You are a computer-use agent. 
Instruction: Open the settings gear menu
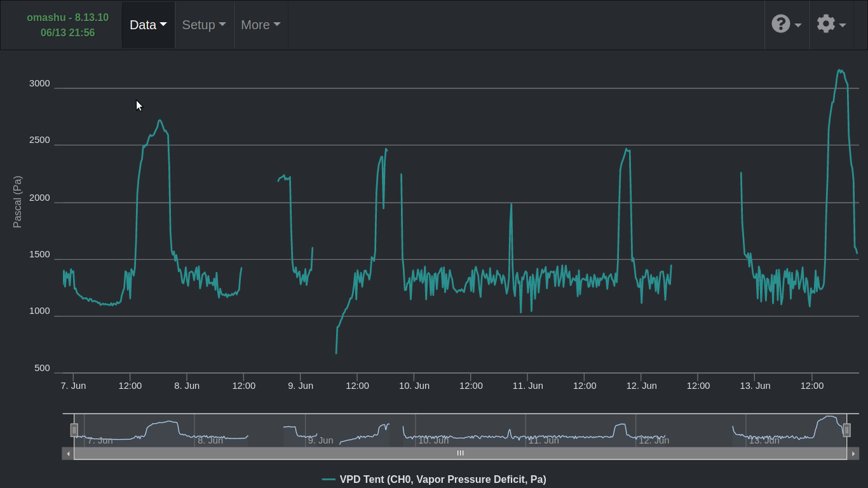[x=831, y=25]
